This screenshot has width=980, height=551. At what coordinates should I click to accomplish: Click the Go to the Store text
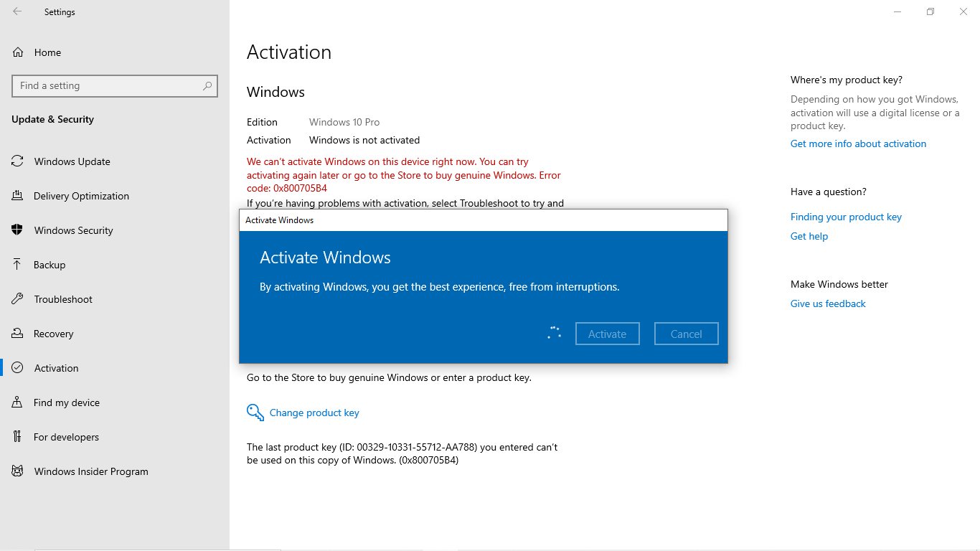click(389, 377)
